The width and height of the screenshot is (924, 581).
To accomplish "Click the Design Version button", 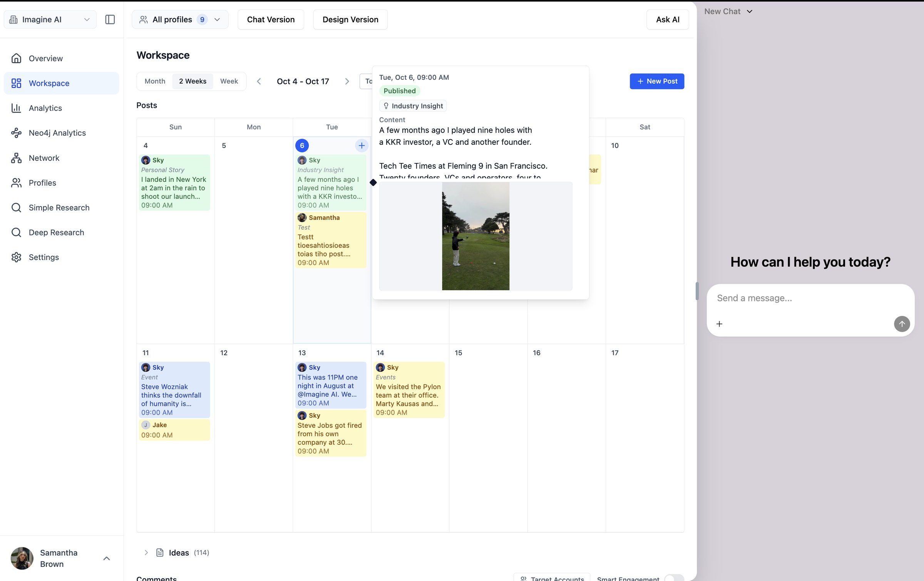I will pos(350,19).
